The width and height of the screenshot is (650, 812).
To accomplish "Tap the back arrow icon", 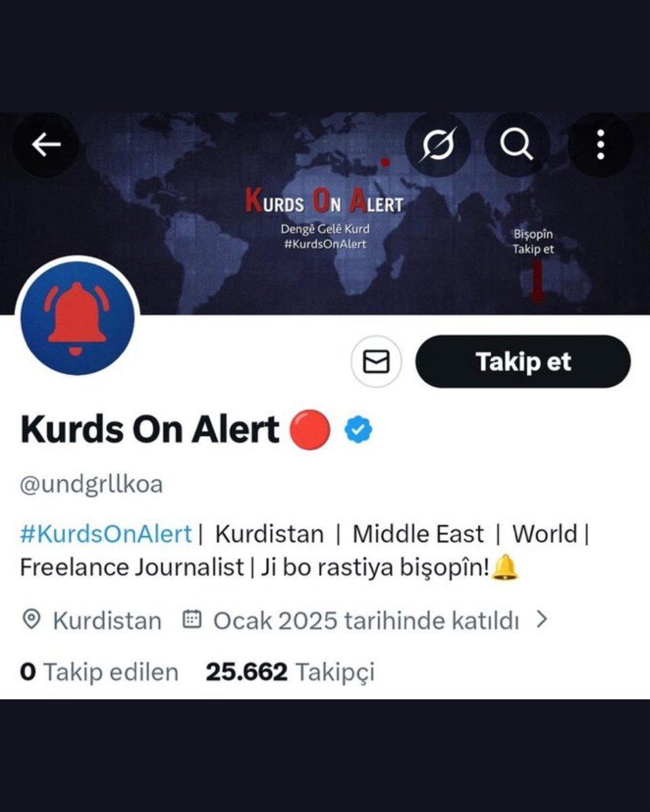I will tap(46, 144).
